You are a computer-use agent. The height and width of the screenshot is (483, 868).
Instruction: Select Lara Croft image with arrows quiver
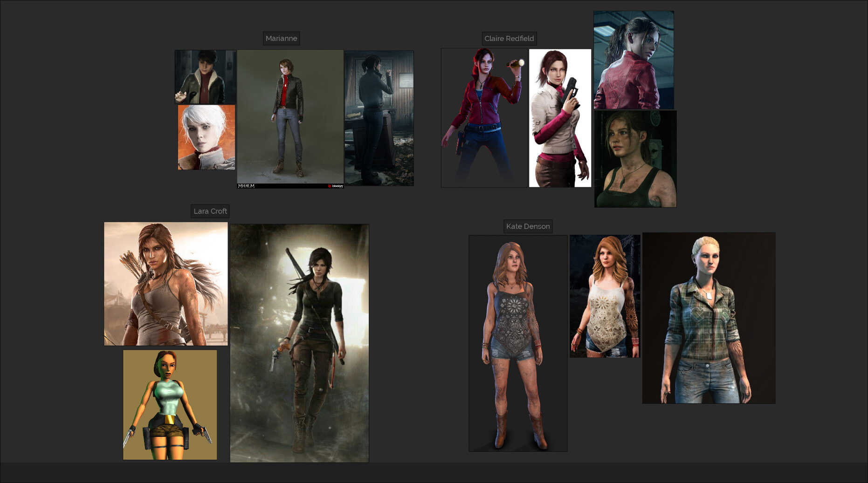166,284
